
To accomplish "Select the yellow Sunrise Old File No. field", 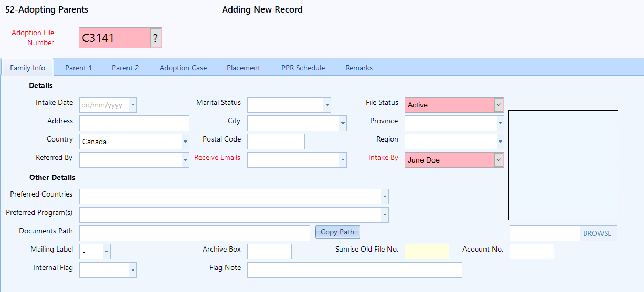I will (x=427, y=252).
